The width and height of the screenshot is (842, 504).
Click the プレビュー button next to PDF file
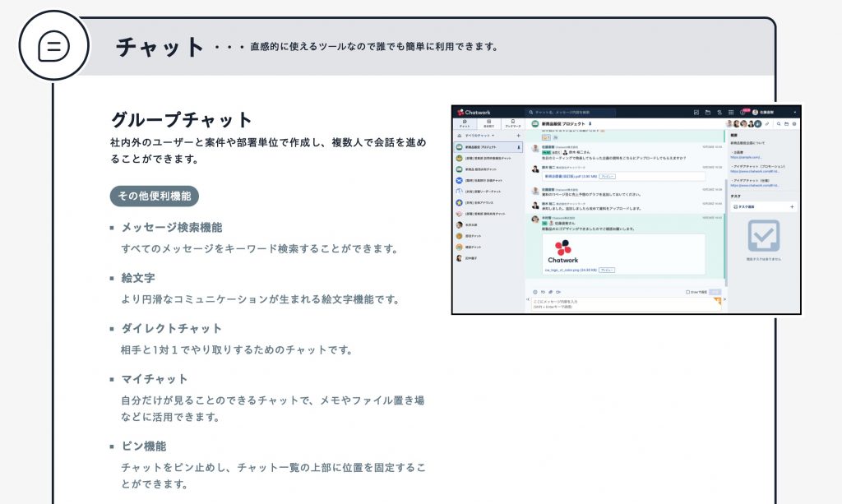tap(606, 176)
